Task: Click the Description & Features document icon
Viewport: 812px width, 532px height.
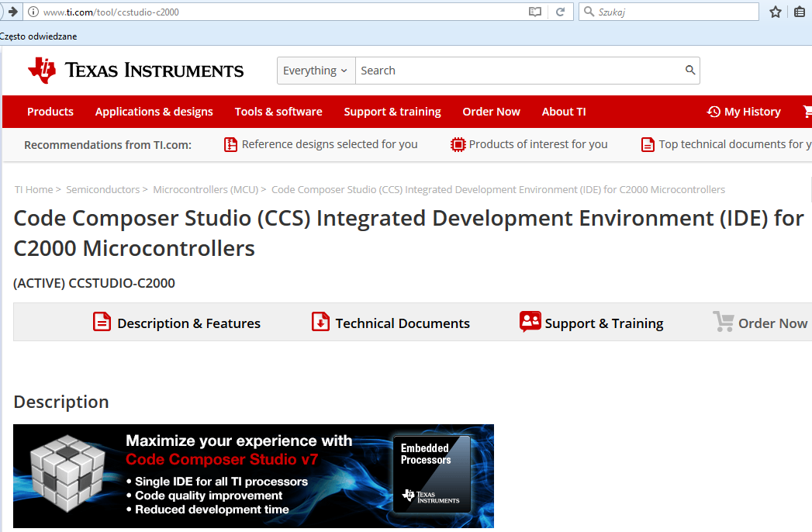Action: [102, 322]
